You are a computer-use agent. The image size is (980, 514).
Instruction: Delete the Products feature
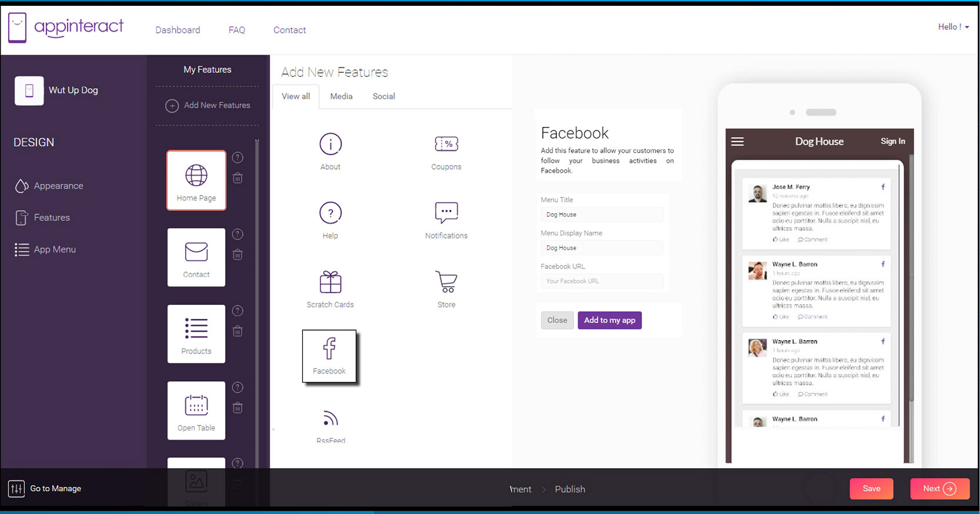tap(238, 331)
